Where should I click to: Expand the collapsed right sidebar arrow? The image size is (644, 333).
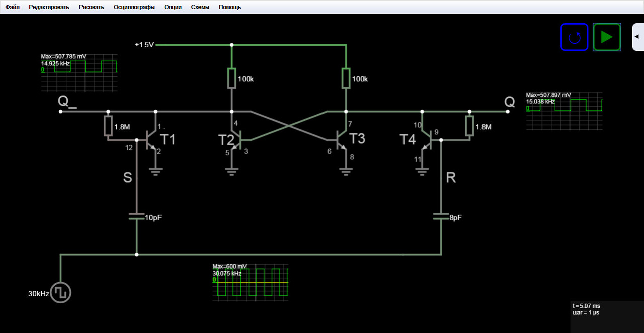[x=636, y=37]
